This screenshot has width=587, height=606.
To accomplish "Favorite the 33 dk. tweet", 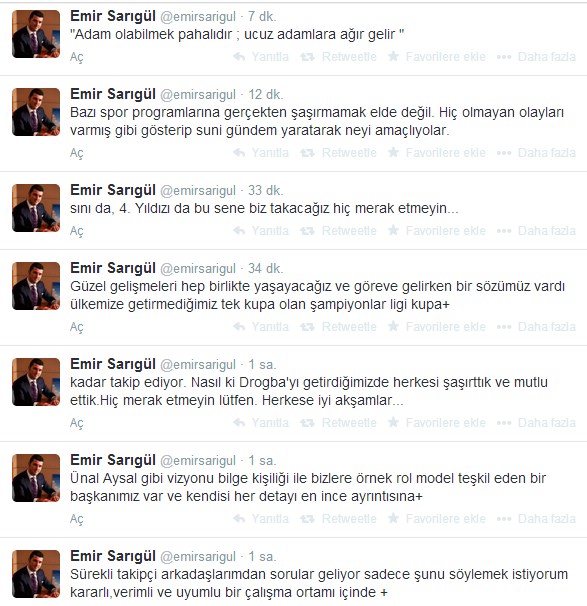I will (x=436, y=231).
